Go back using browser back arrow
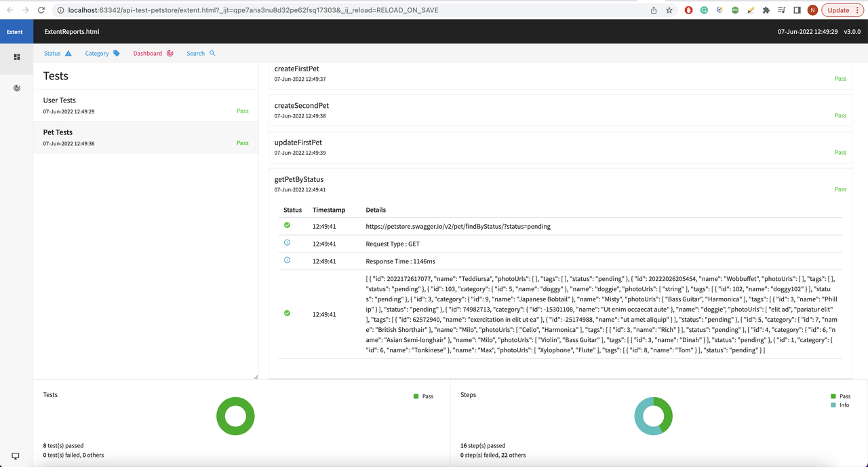Image resolution: width=868 pixels, height=467 pixels. 9,10
